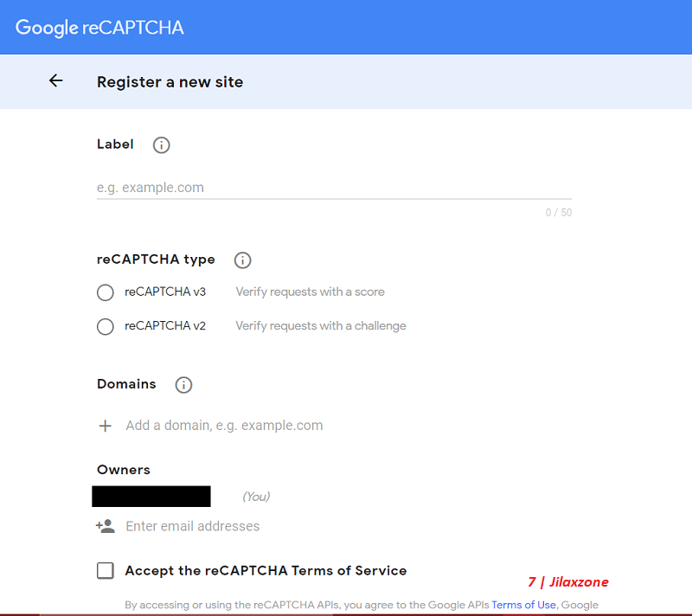Open the Domains info icon
This screenshot has width=692, height=616.
(x=183, y=385)
